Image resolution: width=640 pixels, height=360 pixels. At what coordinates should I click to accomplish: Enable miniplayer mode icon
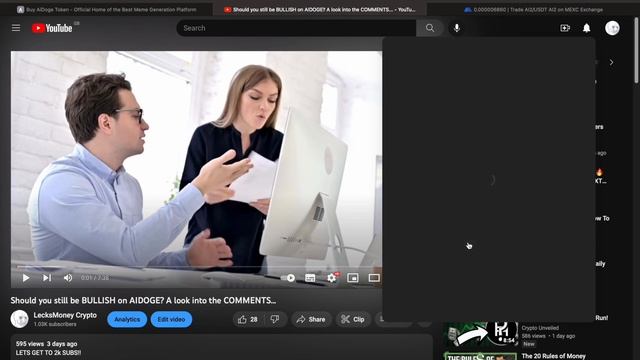click(353, 278)
